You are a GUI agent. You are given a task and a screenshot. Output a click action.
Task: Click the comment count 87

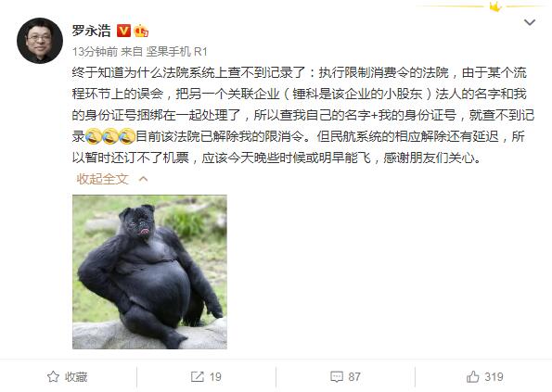click(x=354, y=376)
